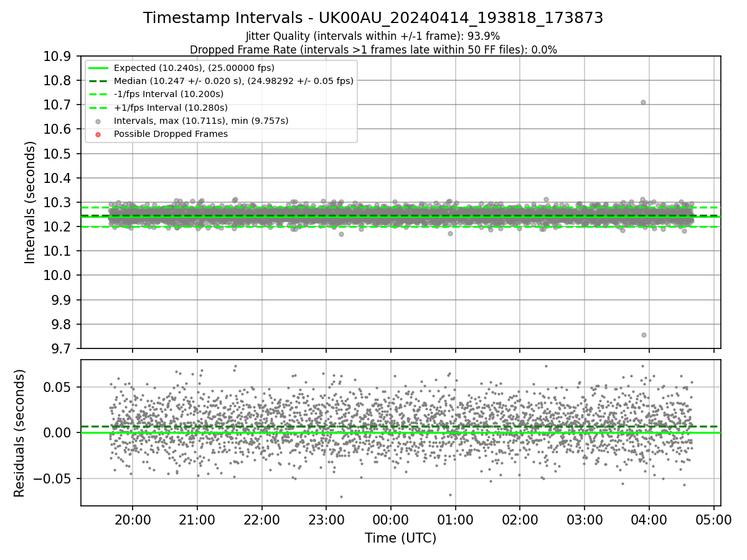Image resolution: width=747 pixels, height=560 pixels.
Task: Click the '05:00' x-axis tick label
Action: 714,520
